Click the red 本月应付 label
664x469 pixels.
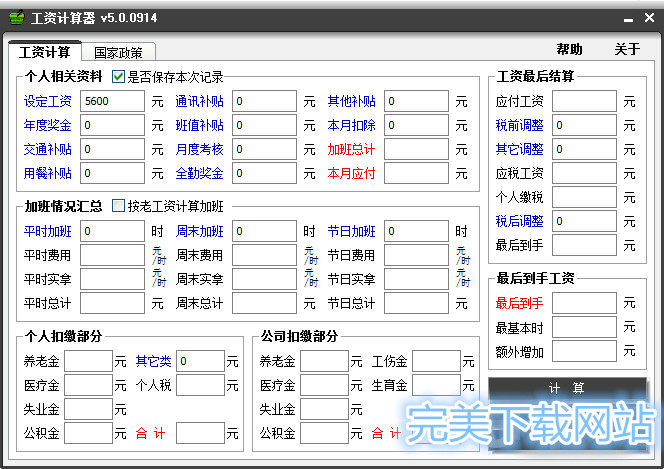(351, 173)
